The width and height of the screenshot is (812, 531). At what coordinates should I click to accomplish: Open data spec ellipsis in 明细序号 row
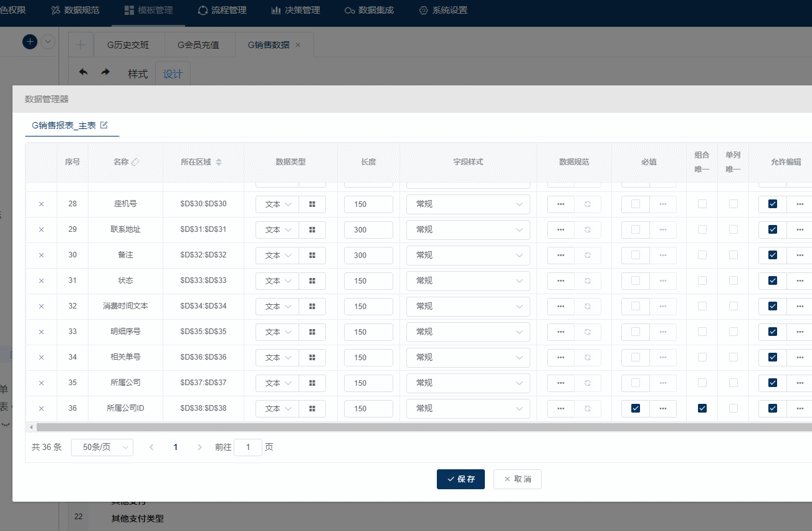(x=561, y=332)
